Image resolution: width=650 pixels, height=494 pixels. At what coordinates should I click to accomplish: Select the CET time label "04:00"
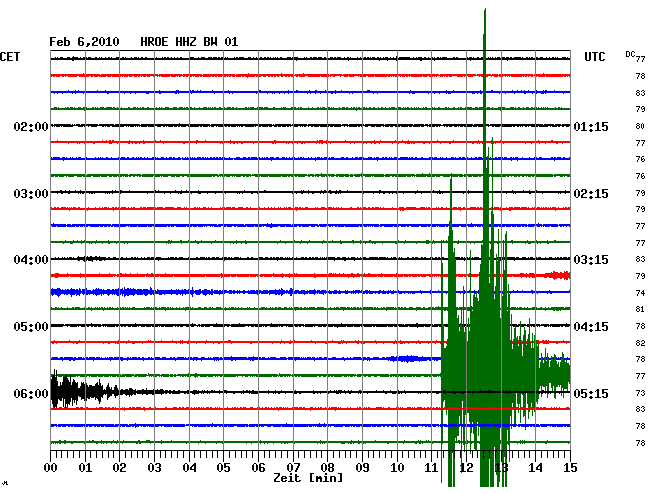(x=31, y=260)
